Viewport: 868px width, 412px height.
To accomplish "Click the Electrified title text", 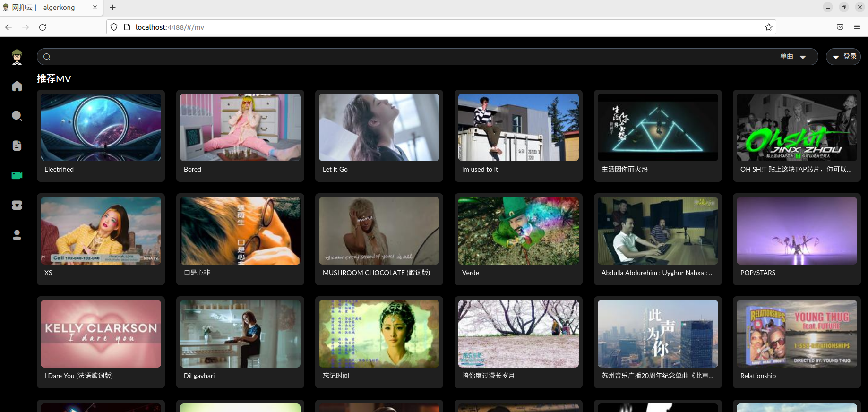I will 59,169.
